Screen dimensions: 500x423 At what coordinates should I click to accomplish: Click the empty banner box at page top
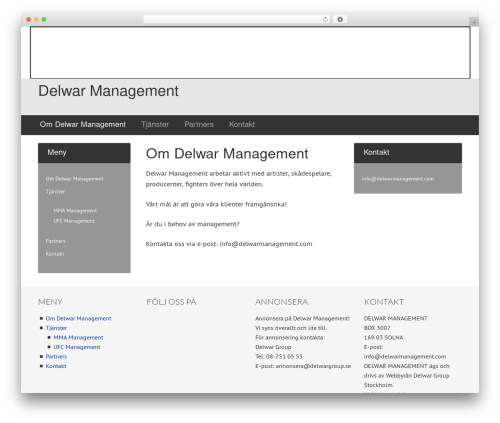(250, 53)
